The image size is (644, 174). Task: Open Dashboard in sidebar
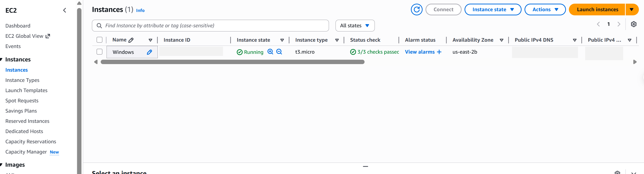point(18,26)
